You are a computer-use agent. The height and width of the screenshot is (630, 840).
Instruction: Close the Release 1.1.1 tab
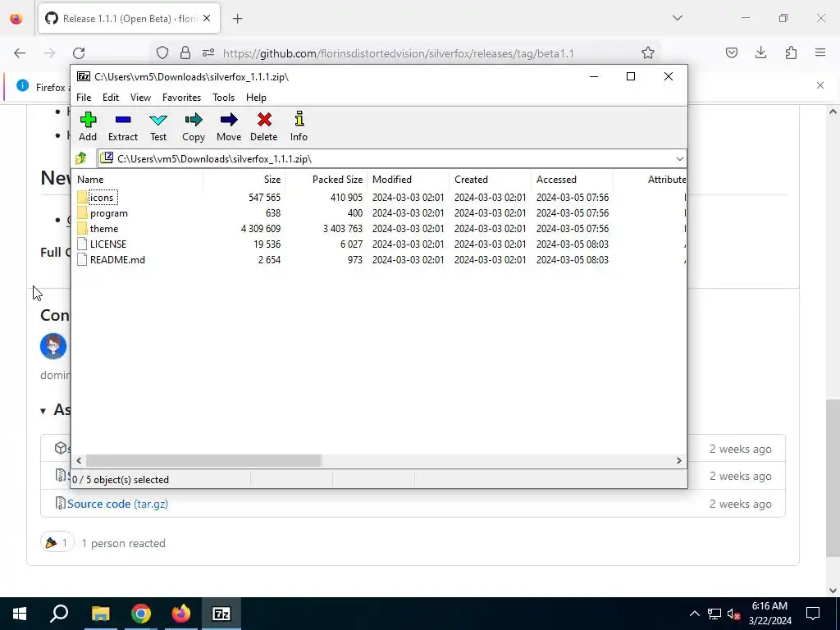tap(207, 19)
